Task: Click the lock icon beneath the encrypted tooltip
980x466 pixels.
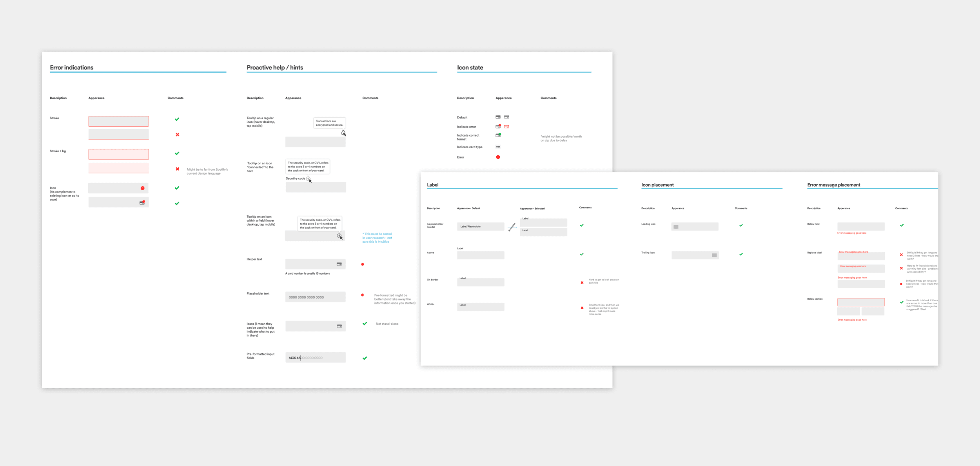Action: [x=343, y=133]
